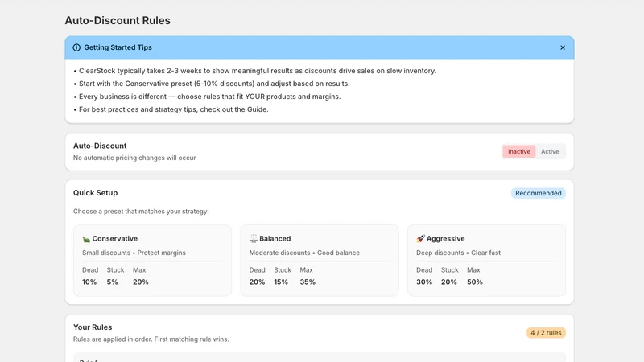The height and width of the screenshot is (362, 644).
Task: Click the 'Auto-Discount Rules' page heading
Action: point(118,21)
